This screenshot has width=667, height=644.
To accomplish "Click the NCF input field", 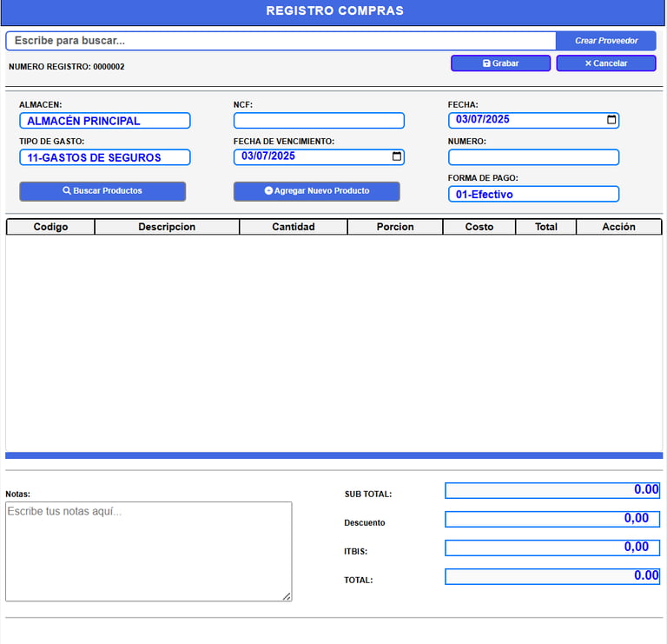I will pyautogui.click(x=319, y=121).
